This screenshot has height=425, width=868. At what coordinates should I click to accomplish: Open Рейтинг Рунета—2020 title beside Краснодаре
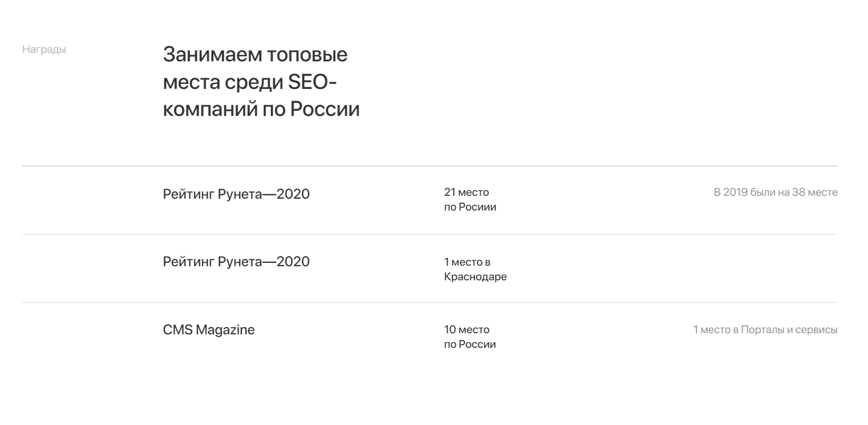click(x=236, y=262)
